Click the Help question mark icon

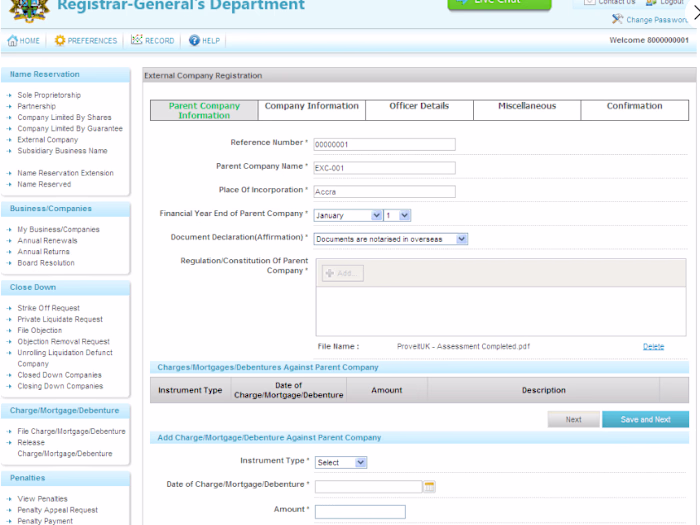pyautogui.click(x=194, y=41)
